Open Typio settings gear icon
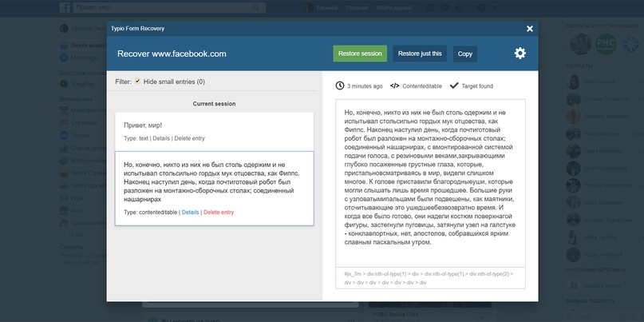This screenshot has width=644, height=322. (520, 54)
